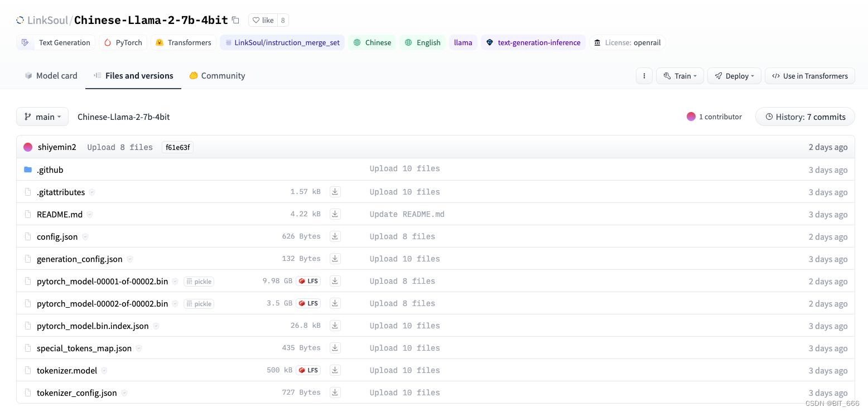Expand the Train dropdown
The width and height of the screenshot is (868, 412).
(679, 76)
